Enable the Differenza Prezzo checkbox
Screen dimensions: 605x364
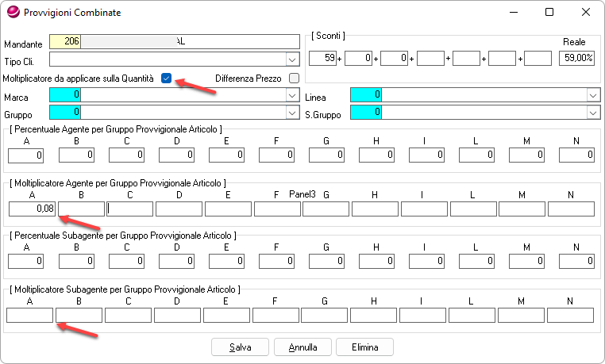click(x=294, y=79)
